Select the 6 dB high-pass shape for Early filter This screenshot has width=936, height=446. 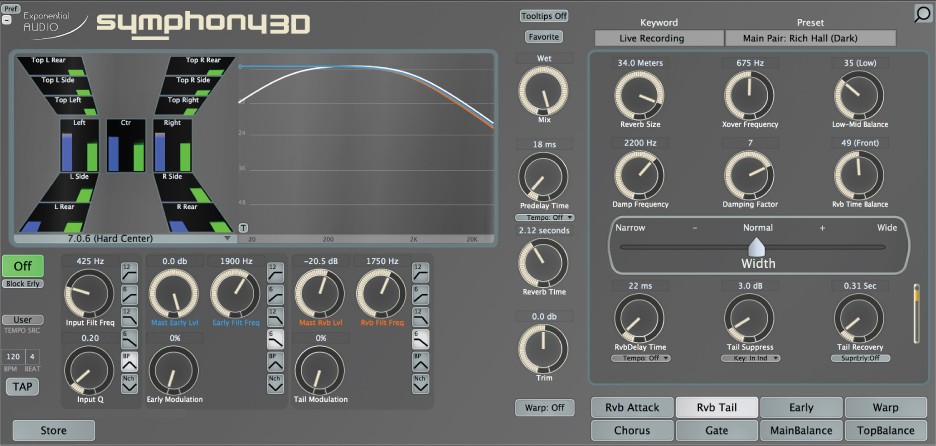click(275, 294)
